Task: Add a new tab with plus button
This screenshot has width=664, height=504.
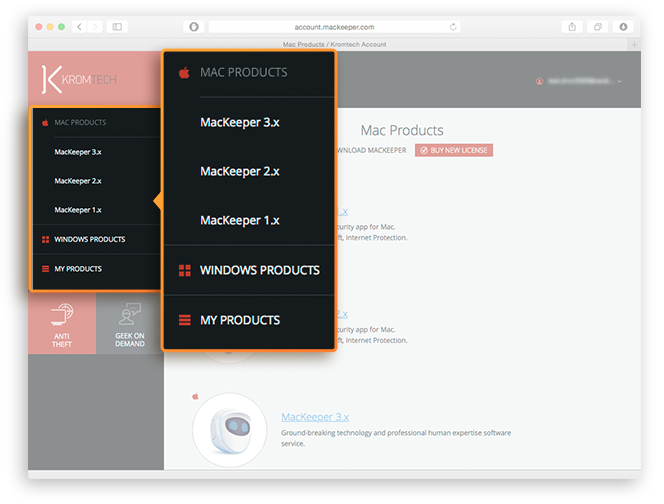Action: coord(634,44)
